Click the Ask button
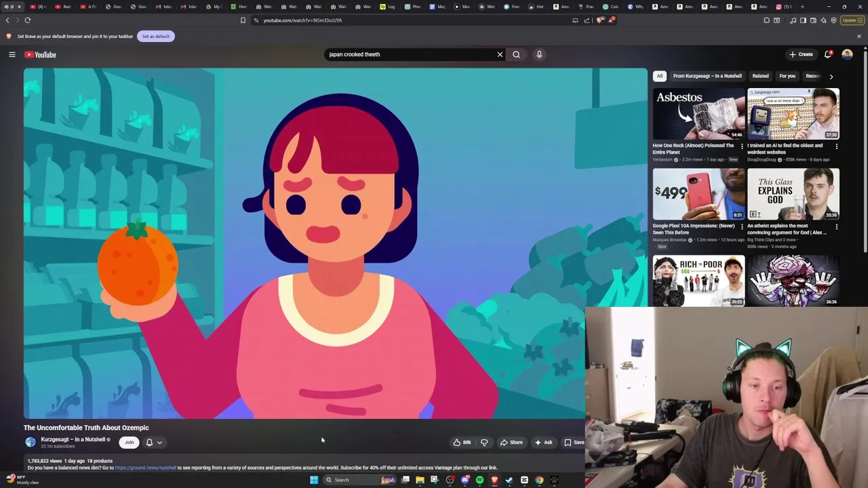Screen dimensions: 868x488 tap(543, 443)
